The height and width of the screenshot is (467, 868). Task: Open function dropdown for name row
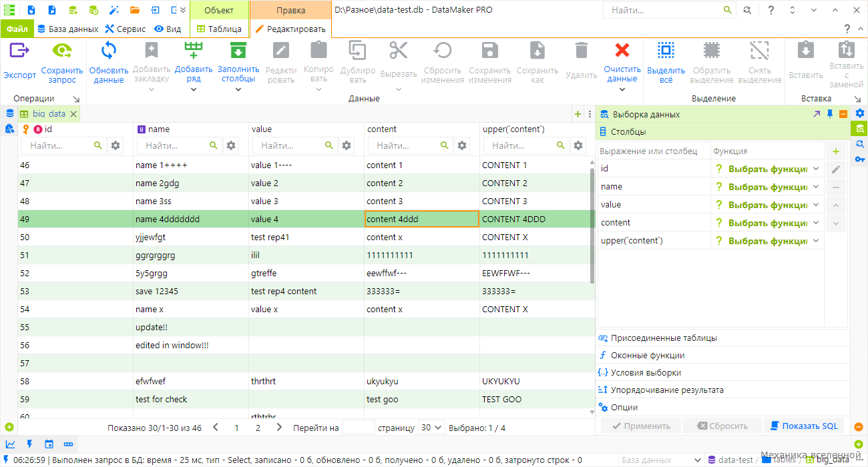pyautogui.click(x=816, y=187)
